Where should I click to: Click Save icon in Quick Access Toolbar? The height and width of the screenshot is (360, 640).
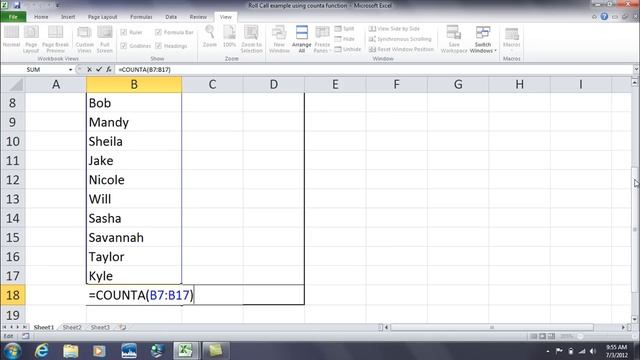(x=17, y=5)
